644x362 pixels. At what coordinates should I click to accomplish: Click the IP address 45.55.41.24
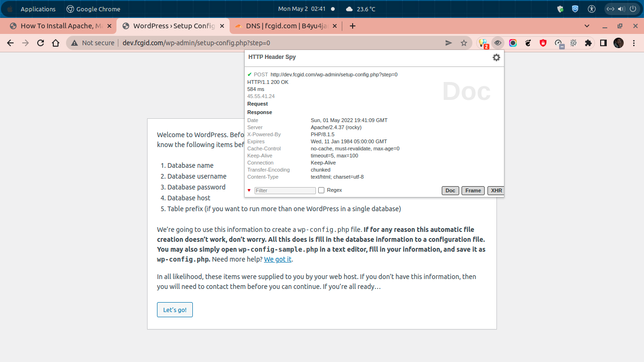click(x=261, y=96)
